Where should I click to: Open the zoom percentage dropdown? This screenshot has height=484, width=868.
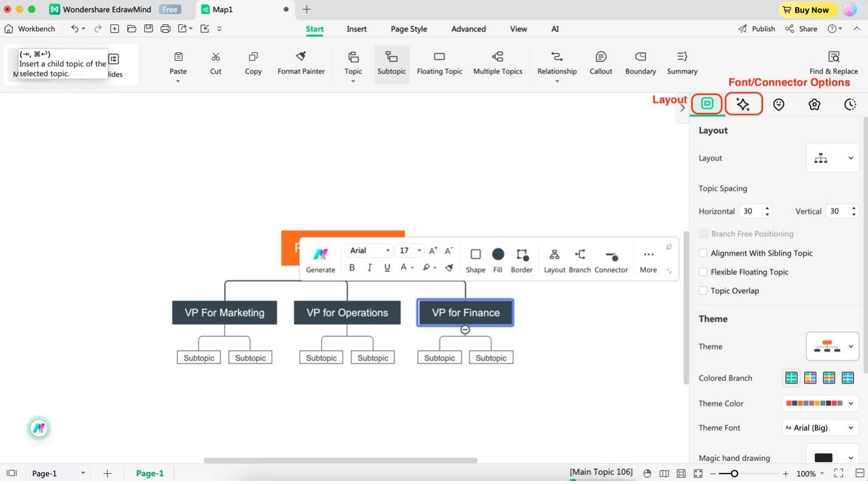tap(810, 474)
